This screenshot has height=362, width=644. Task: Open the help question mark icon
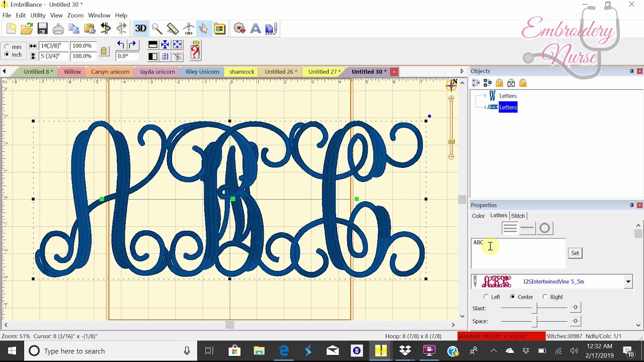195,51
